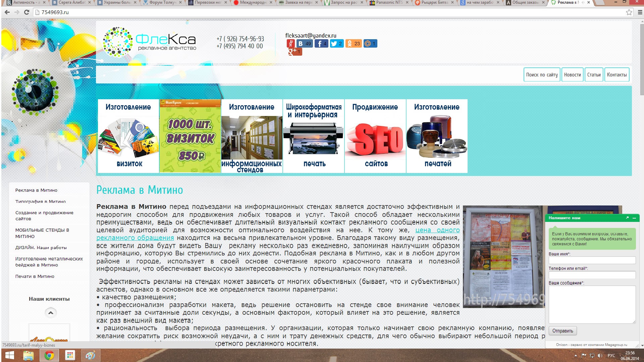
Task: Share via the Facebook button showing 4
Action: pos(321,44)
